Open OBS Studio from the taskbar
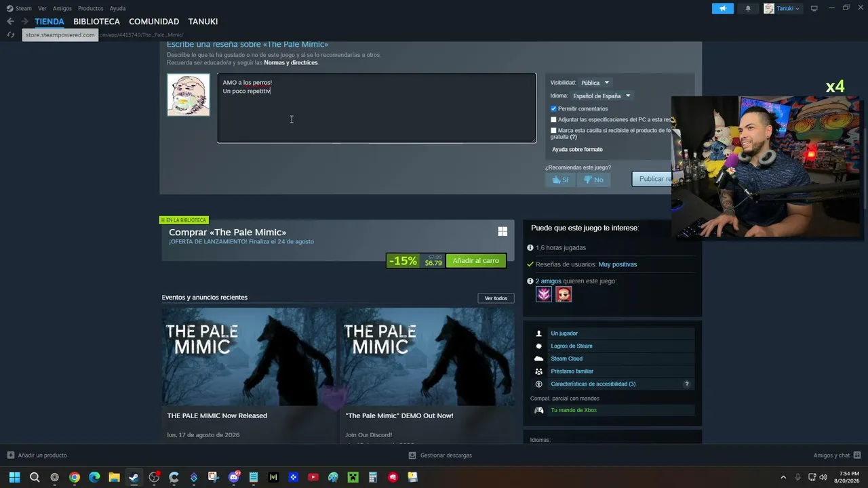The height and width of the screenshot is (488, 868). [x=154, y=477]
